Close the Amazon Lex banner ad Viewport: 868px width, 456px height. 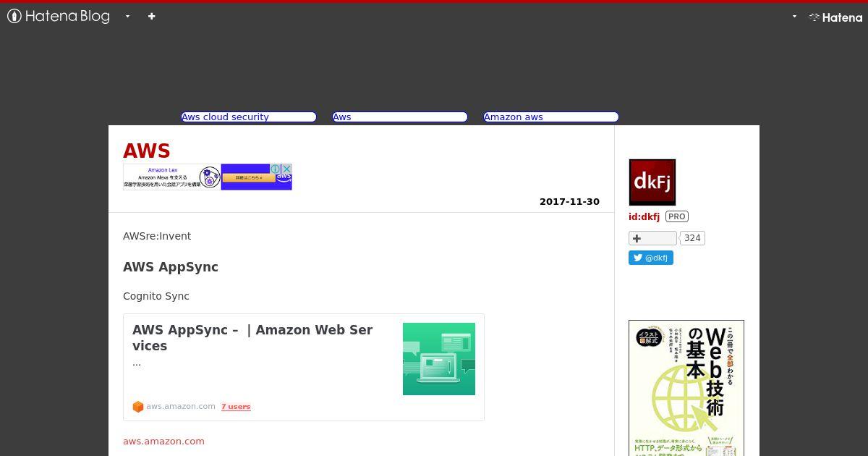(286, 169)
